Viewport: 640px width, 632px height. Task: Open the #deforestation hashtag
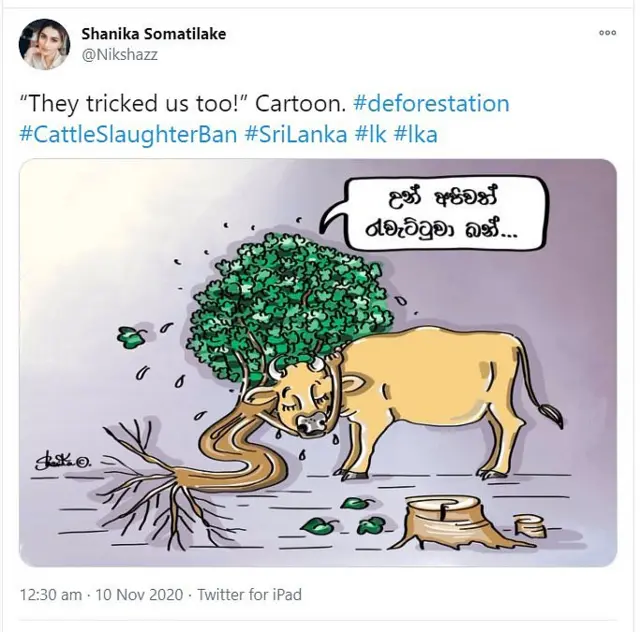437,103
